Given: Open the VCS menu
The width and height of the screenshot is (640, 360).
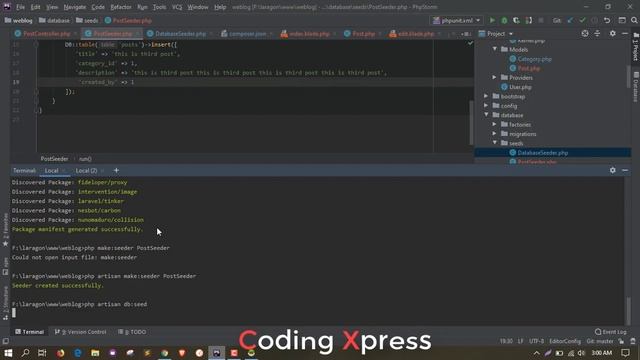Looking at the screenshot, I should pos(177,7).
